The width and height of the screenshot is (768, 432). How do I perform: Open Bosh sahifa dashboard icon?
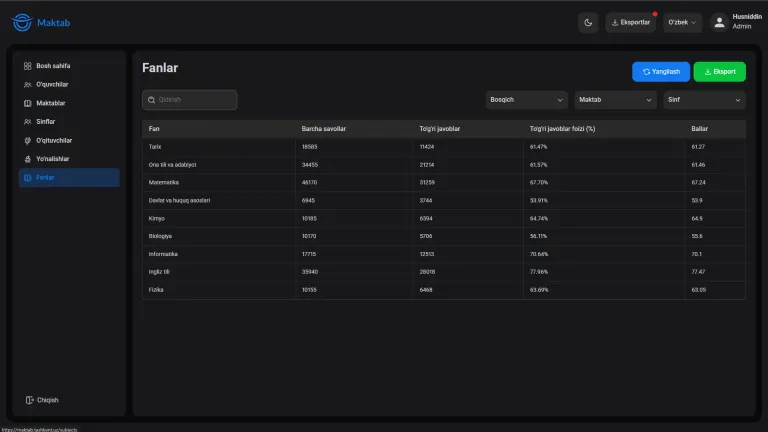[x=27, y=66]
